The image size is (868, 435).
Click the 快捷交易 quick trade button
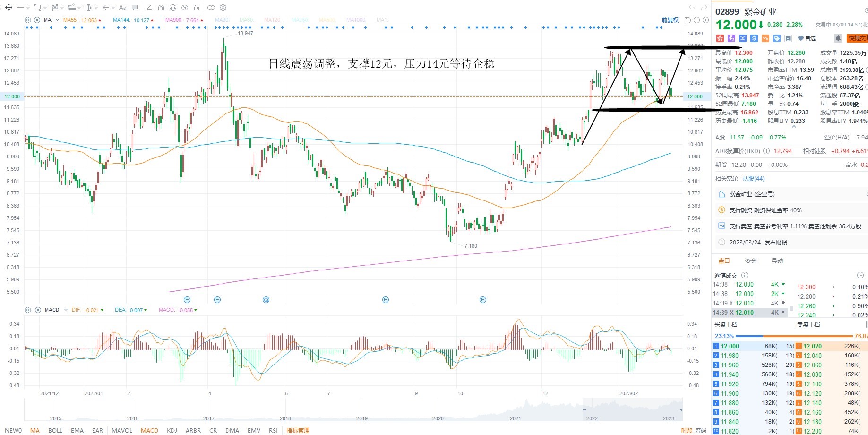tap(857, 38)
